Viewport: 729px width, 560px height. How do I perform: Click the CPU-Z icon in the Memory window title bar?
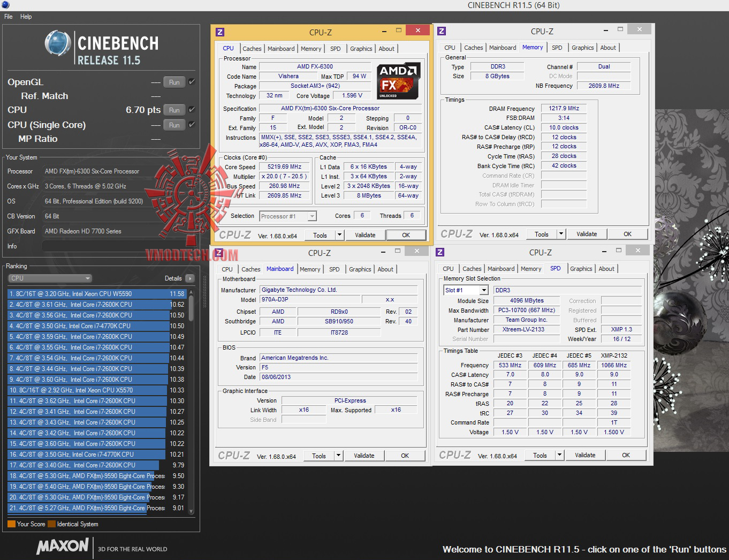click(x=442, y=31)
